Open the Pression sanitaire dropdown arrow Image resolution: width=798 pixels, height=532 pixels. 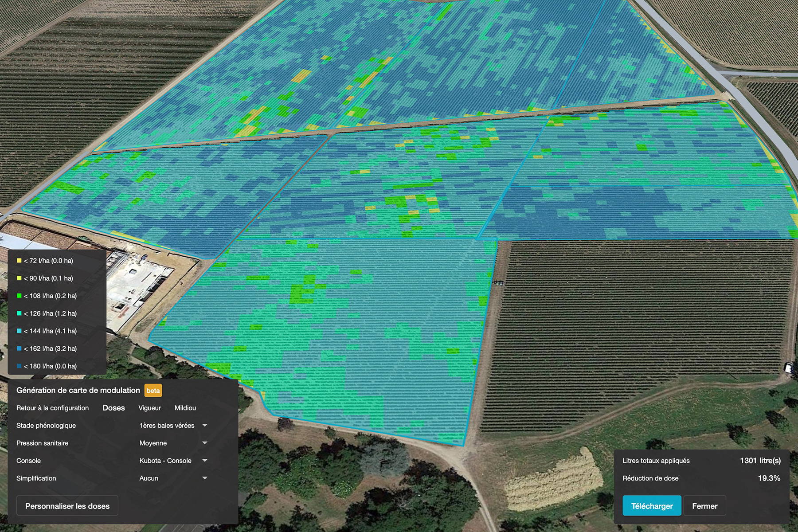(205, 443)
